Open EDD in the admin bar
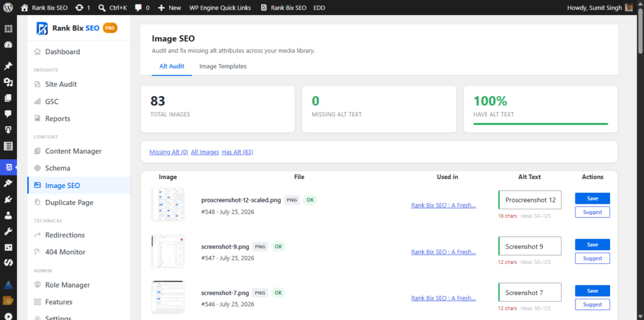 pyautogui.click(x=319, y=8)
